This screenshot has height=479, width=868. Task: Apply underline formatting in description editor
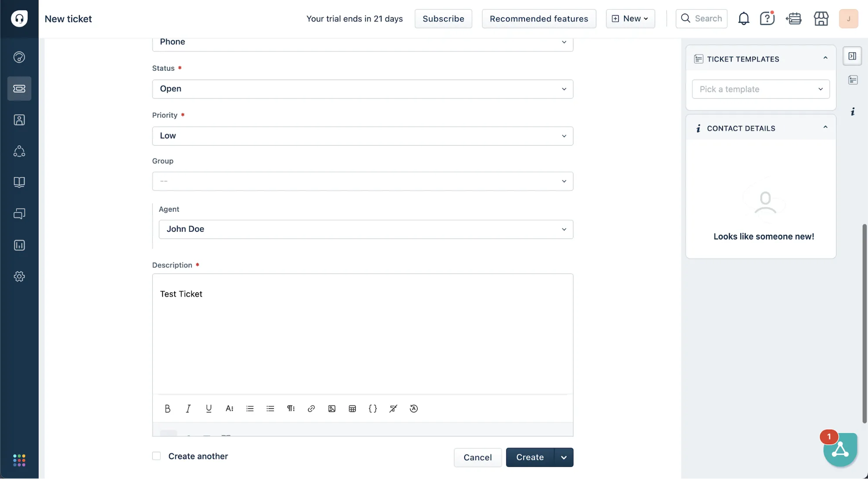209,409
